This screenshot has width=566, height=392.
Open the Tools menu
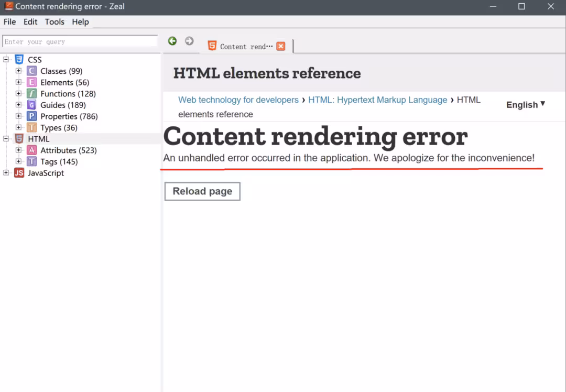55,21
